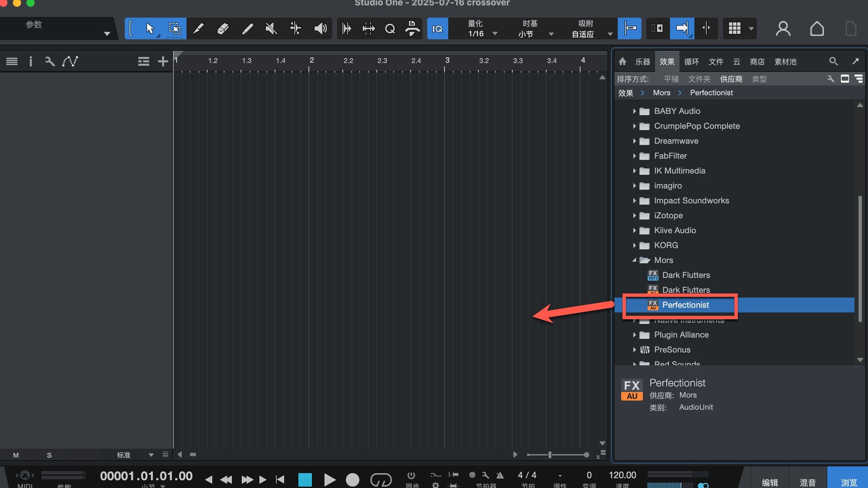This screenshot has height=488, width=868.
Task: Go to browser home icon
Action: (x=623, y=61)
